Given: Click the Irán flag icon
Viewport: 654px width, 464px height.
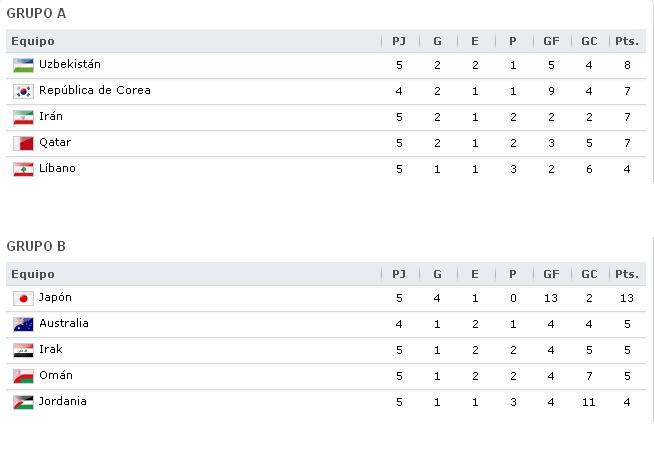Looking at the screenshot, I should click(23, 117).
